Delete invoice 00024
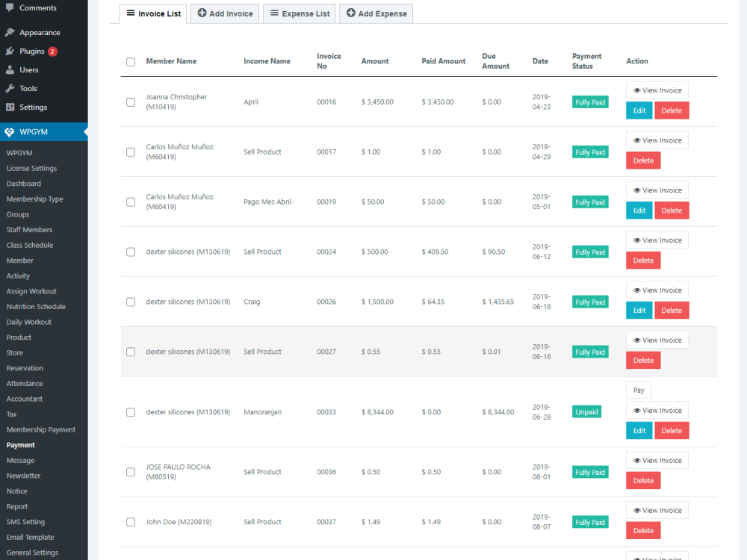Viewport: 747px width, 560px height. (x=643, y=261)
